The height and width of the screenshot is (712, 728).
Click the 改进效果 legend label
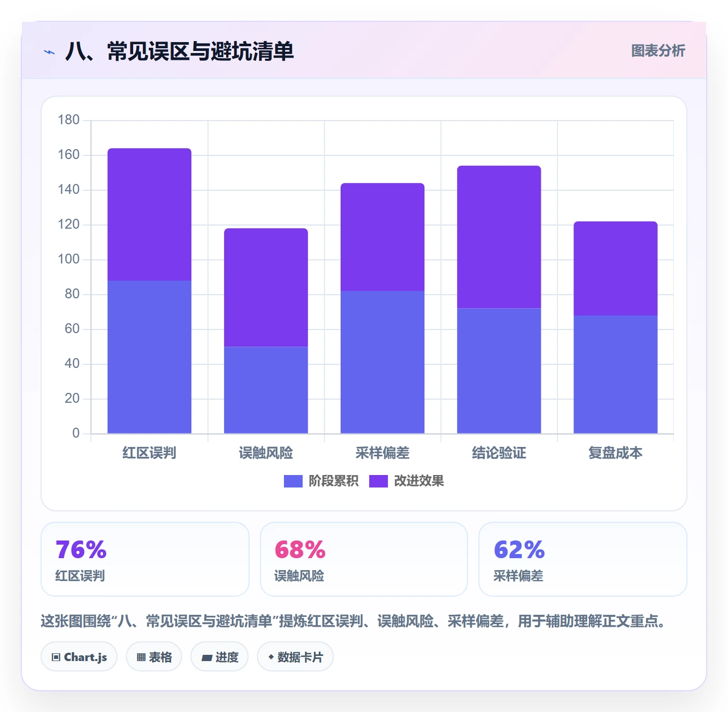(x=419, y=481)
